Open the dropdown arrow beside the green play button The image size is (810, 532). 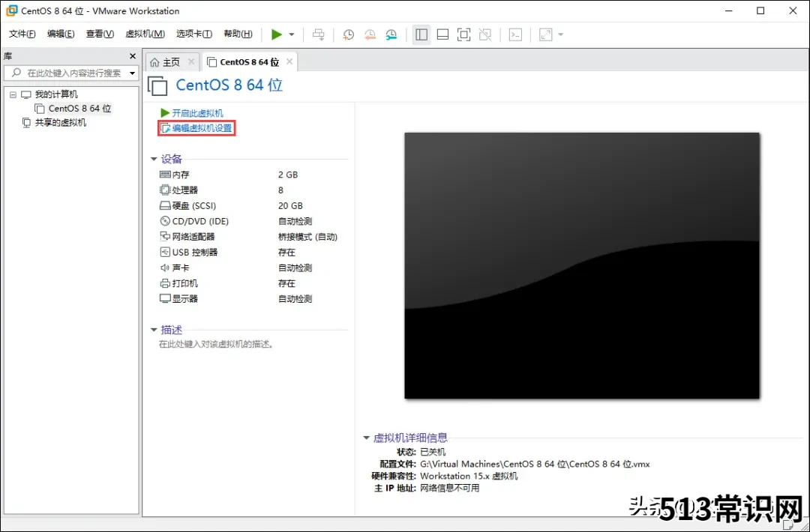pyautogui.click(x=291, y=34)
